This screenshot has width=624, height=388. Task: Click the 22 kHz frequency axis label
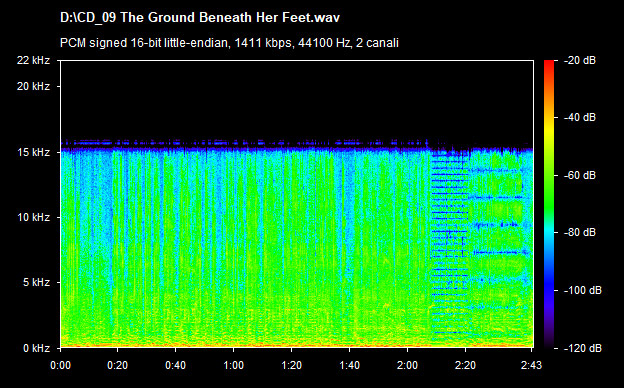33,60
